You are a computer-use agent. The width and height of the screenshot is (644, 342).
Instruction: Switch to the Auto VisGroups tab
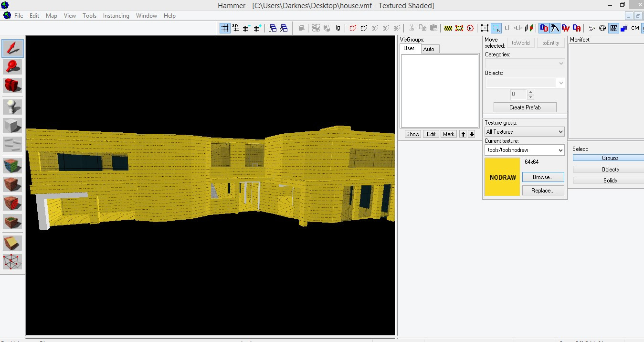click(x=429, y=49)
